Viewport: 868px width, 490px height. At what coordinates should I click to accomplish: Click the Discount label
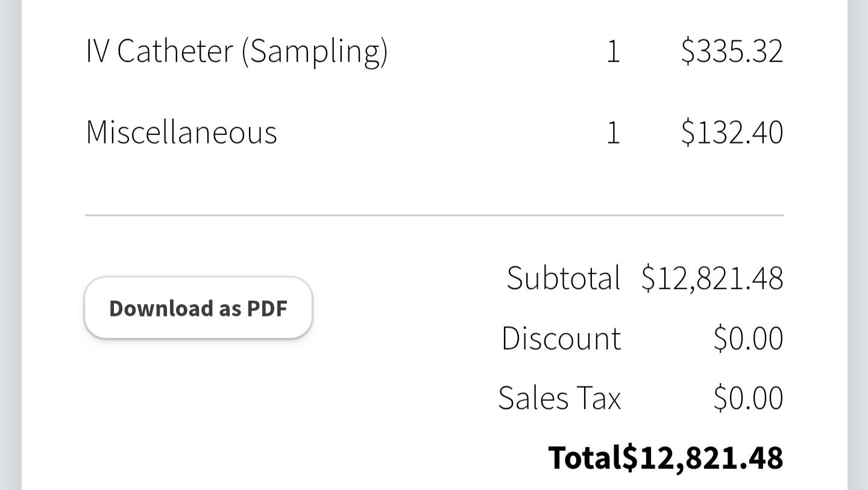tap(561, 338)
